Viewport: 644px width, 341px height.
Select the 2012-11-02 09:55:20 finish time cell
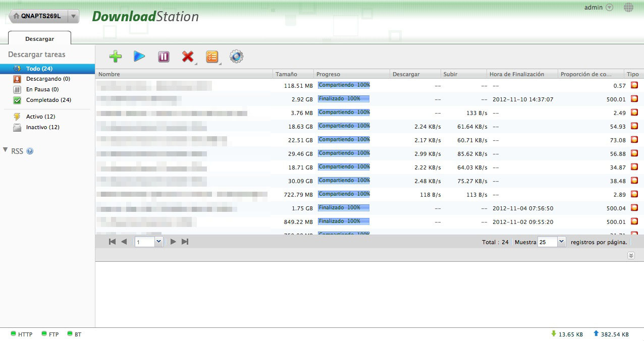523,222
